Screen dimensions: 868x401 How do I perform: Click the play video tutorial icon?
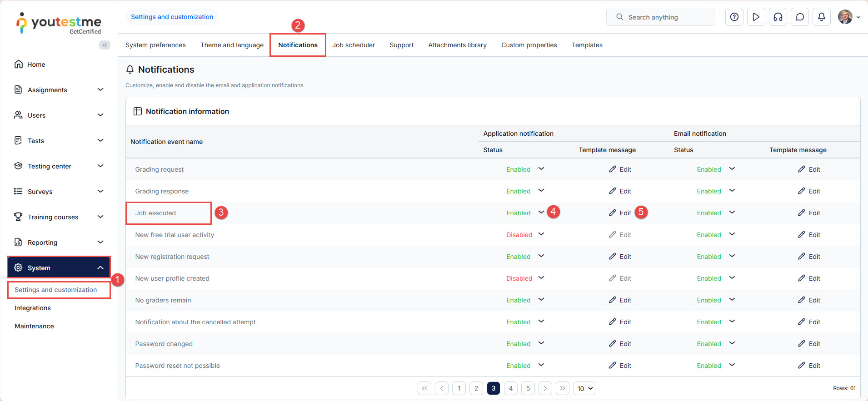tap(756, 17)
